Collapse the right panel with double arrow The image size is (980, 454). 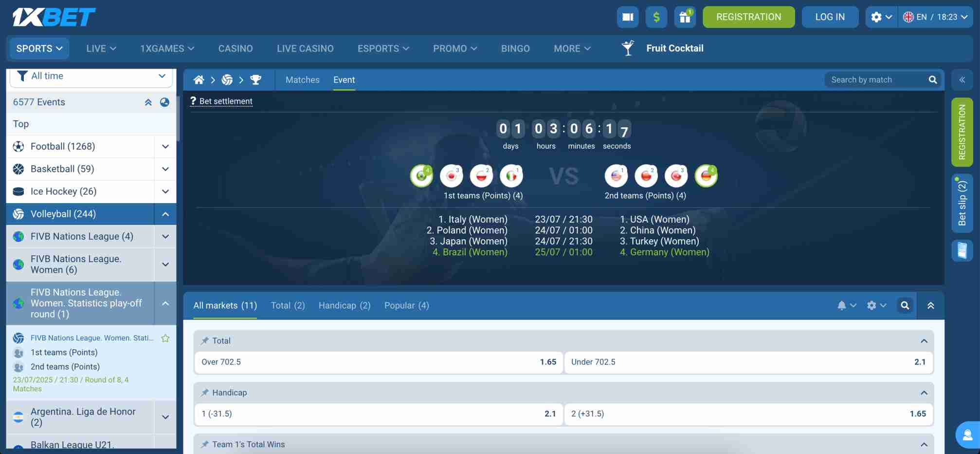[962, 80]
